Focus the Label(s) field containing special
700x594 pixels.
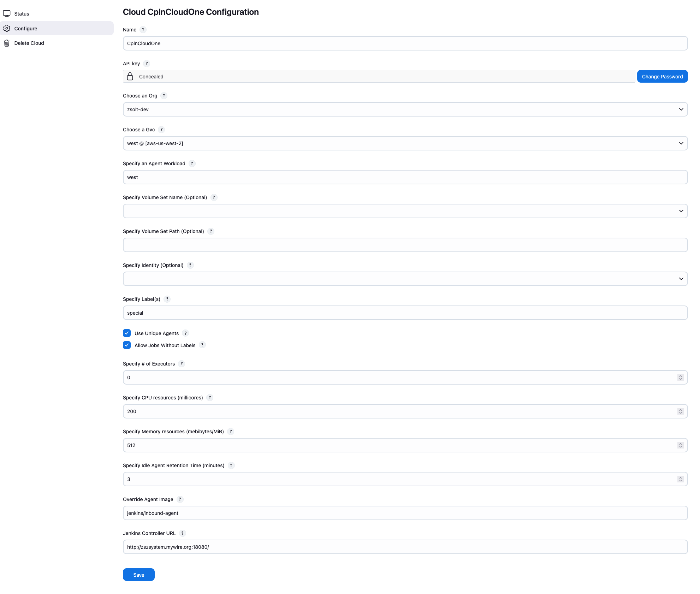coord(405,313)
